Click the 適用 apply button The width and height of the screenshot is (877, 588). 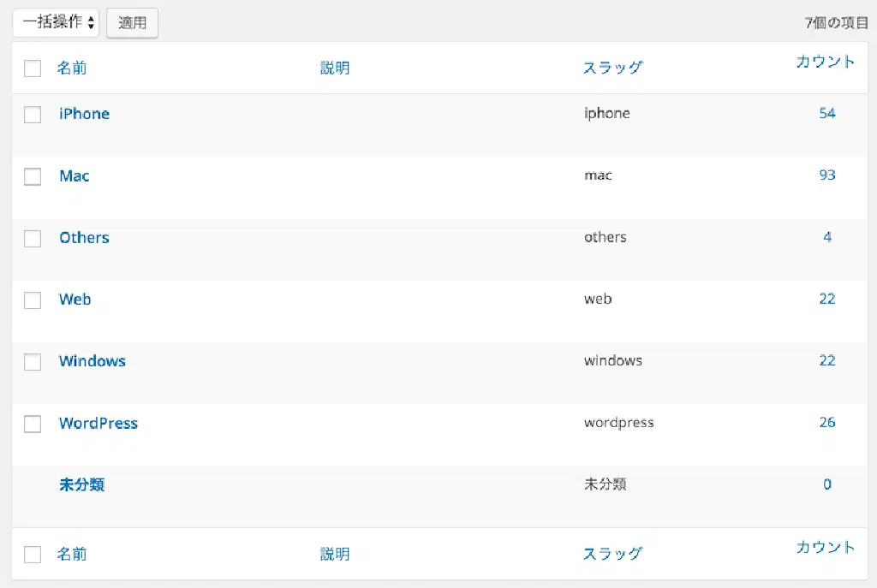point(132,23)
